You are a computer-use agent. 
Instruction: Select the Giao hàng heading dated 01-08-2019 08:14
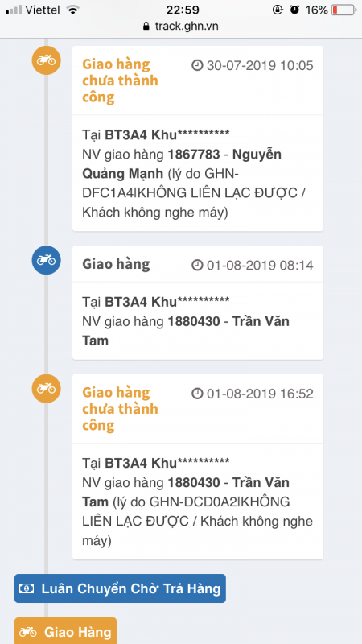116,264
